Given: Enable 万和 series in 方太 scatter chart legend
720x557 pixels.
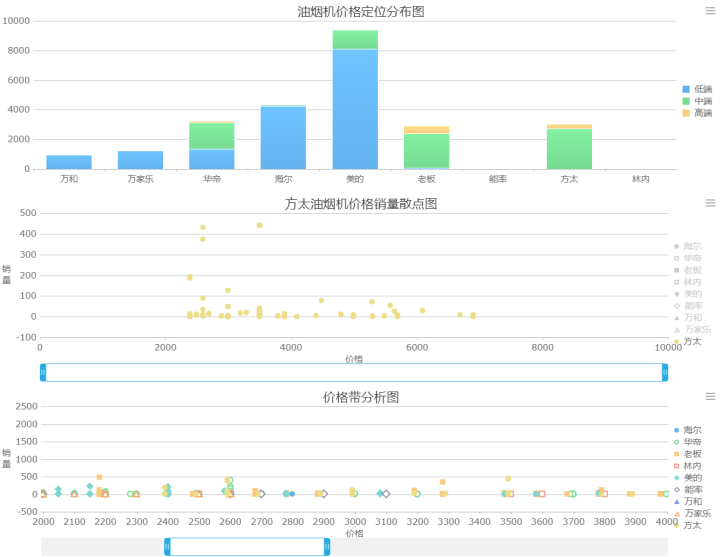Looking at the screenshot, I should click(x=687, y=318).
